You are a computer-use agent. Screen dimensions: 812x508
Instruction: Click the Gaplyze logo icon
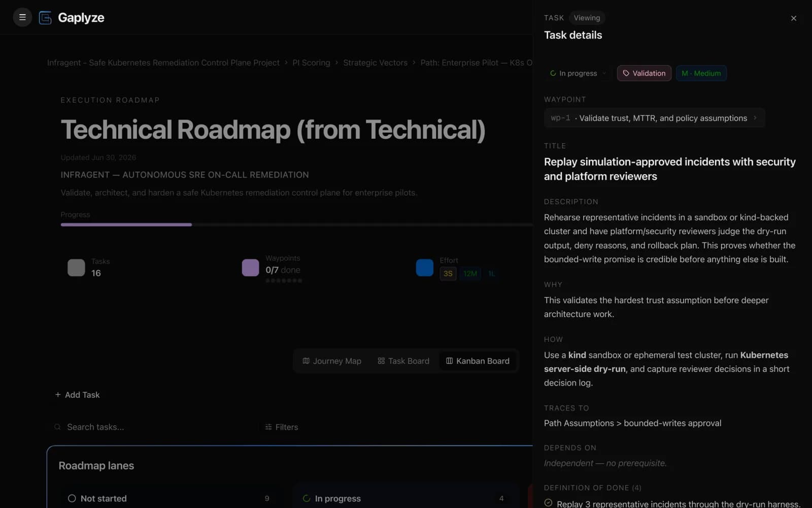45,18
